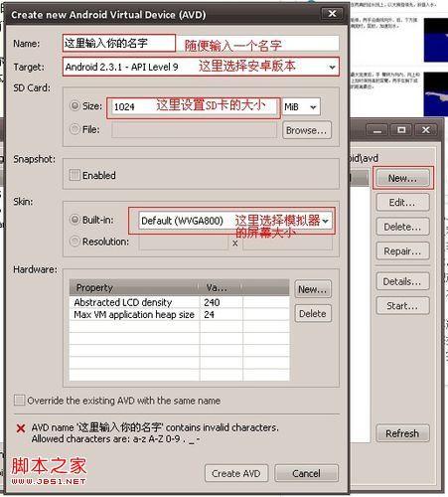Viewport: 448px width, 497px height.
Task: Maximize the AVD Manager window
Action: [401, 130]
